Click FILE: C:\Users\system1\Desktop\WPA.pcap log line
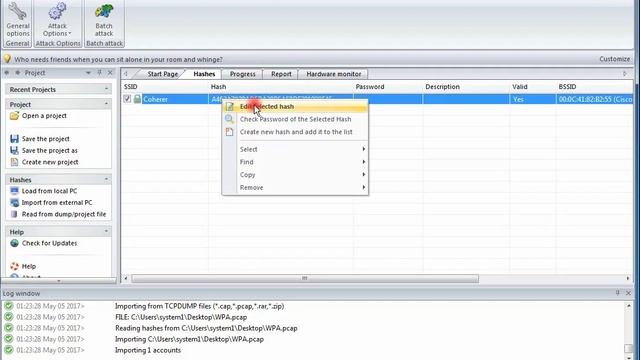640x360 pixels. pyautogui.click(x=181, y=317)
